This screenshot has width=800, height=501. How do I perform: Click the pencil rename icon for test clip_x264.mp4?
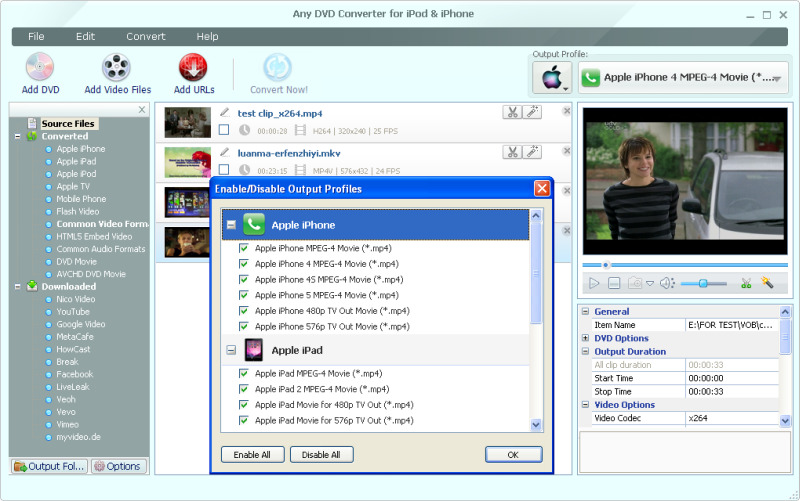point(224,112)
